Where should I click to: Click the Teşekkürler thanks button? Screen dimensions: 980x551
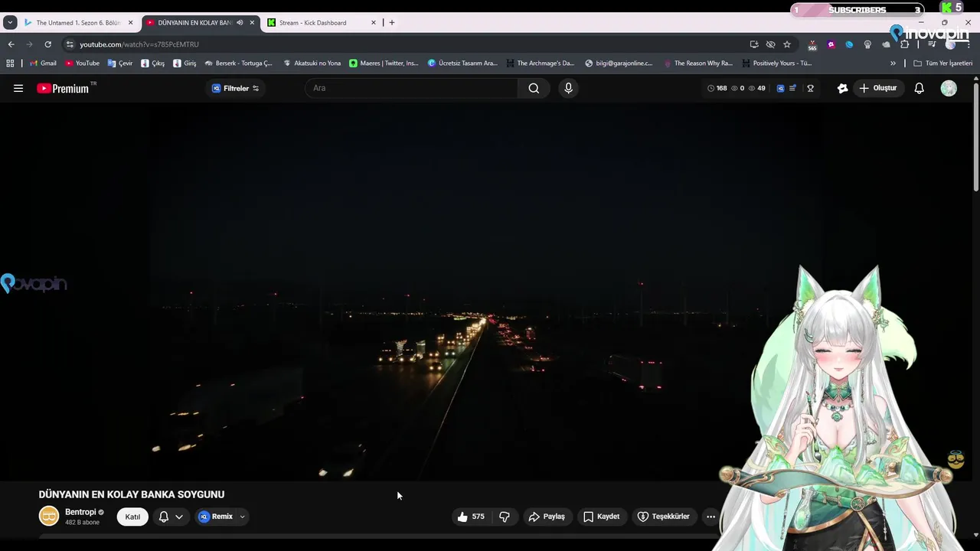pos(664,517)
